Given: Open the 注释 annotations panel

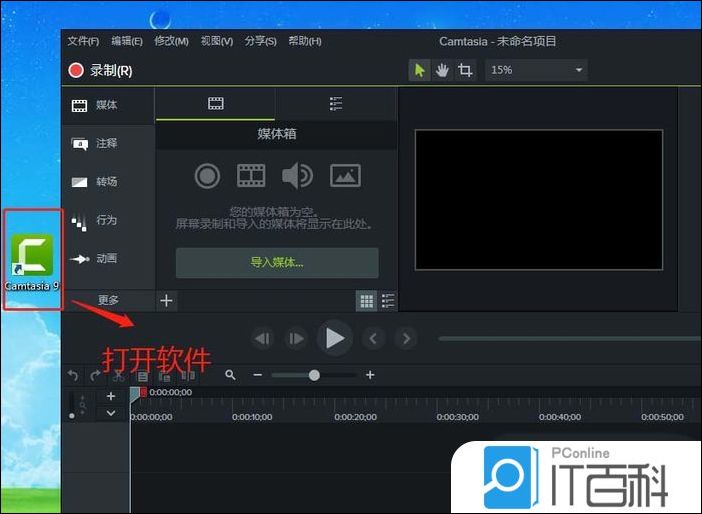Looking at the screenshot, I should click(108, 144).
